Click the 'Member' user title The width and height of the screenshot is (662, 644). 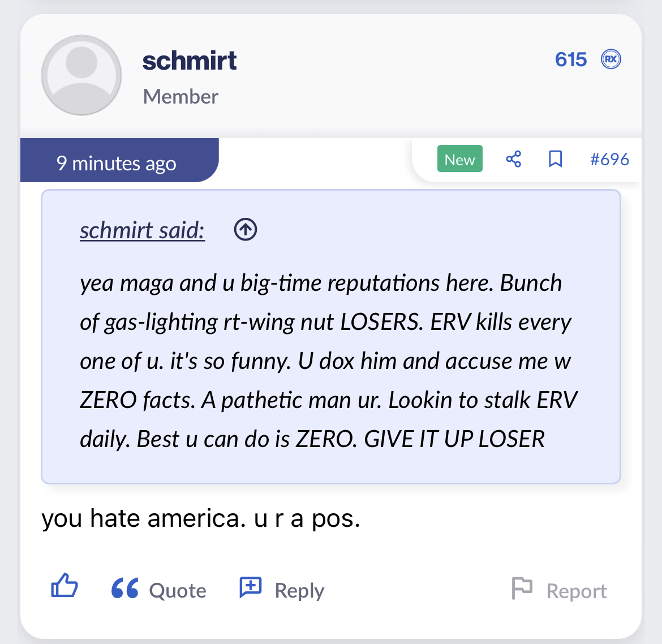(x=180, y=97)
